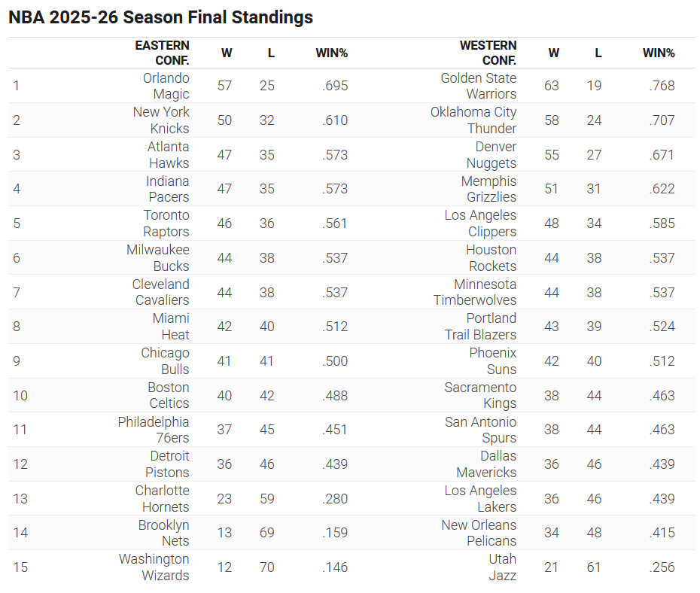Click the Eastern conference W column header

pyautogui.click(x=226, y=53)
